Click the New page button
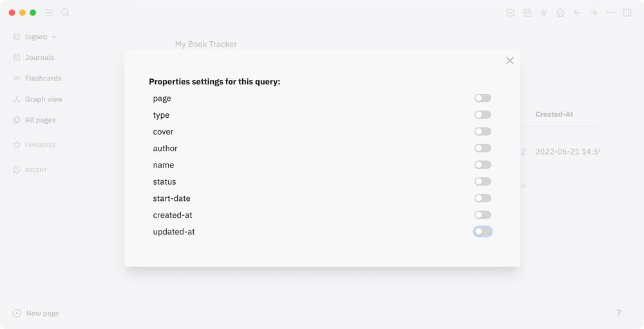This screenshot has height=329, width=644. click(43, 314)
